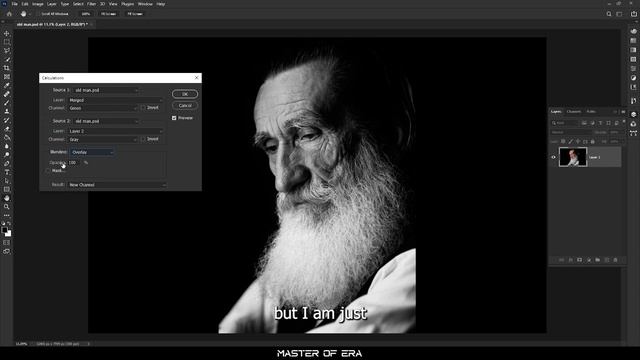
Task: Select the Move tool
Action: point(7,33)
